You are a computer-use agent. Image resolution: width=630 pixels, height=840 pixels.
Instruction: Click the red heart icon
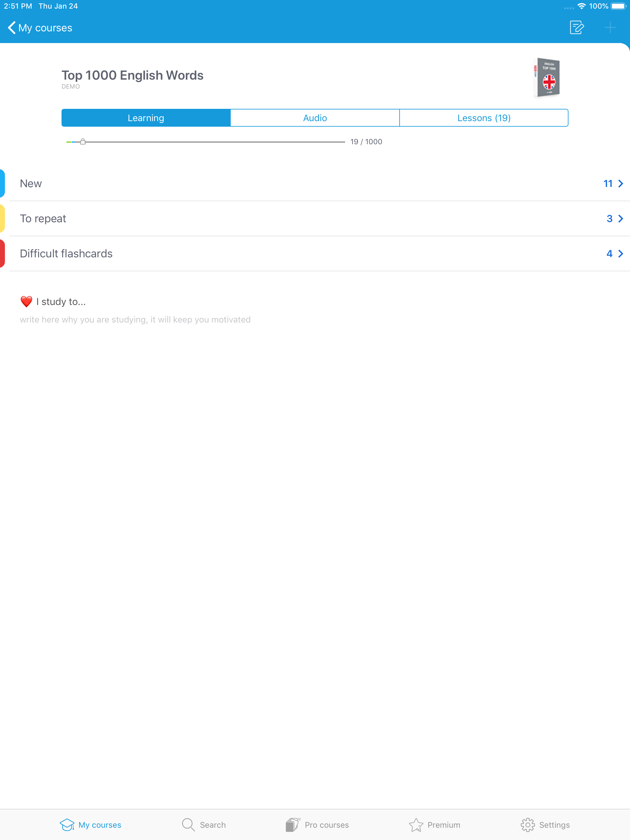point(26,302)
